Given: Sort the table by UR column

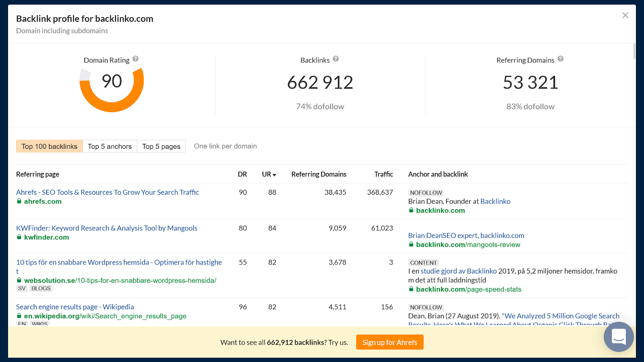Looking at the screenshot, I should coord(269,174).
